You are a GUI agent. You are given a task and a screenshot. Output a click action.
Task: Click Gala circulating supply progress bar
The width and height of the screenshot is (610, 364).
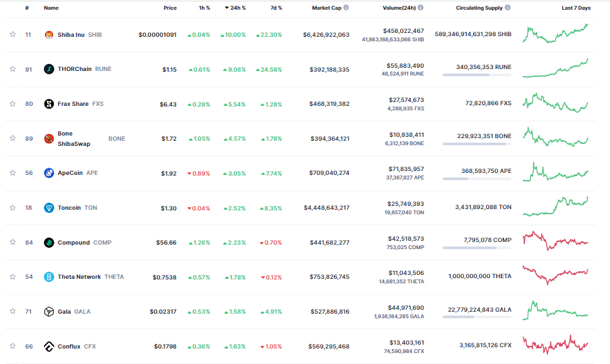pyautogui.click(x=477, y=317)
